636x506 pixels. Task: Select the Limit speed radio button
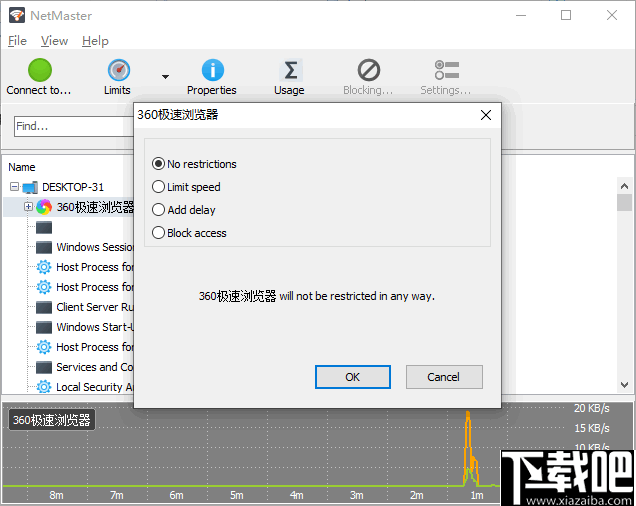click(158, 187)
